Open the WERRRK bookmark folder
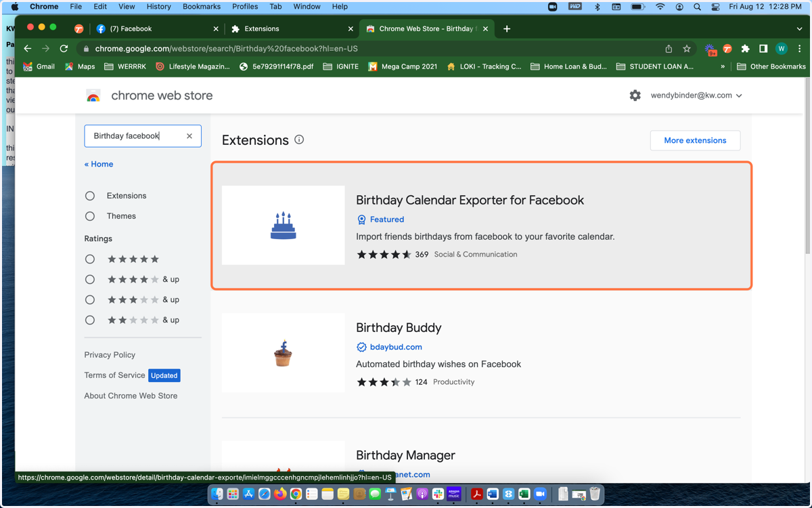Screen dimensions: 812x508 pyautogui.click(x=127, y=66)
